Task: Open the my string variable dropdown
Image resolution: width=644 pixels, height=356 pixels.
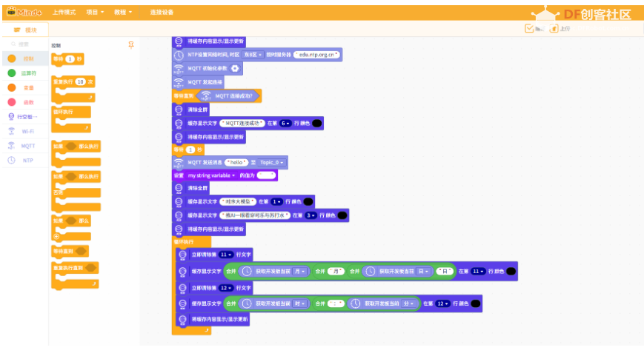Action: click(x=211, y=175)
